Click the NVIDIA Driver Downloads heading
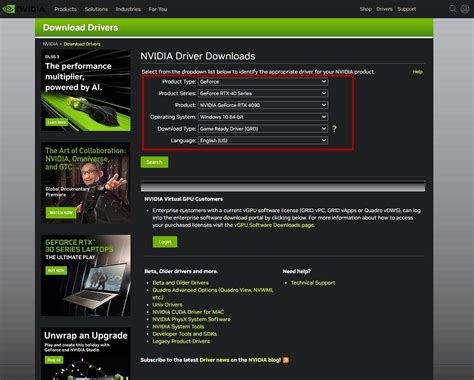The height and width of the screenshot is (380, 474). pos(198,56)
